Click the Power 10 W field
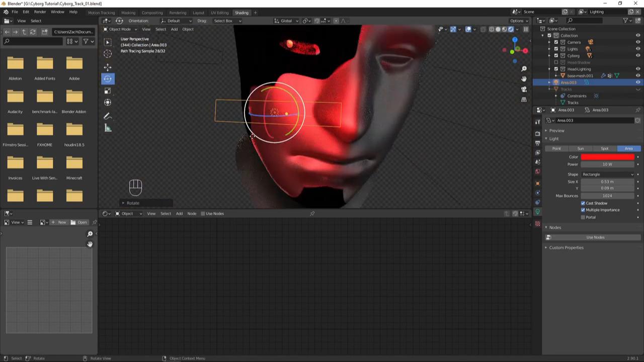Image resolution: width=644 pixels, height=362 pixels. 608,164
